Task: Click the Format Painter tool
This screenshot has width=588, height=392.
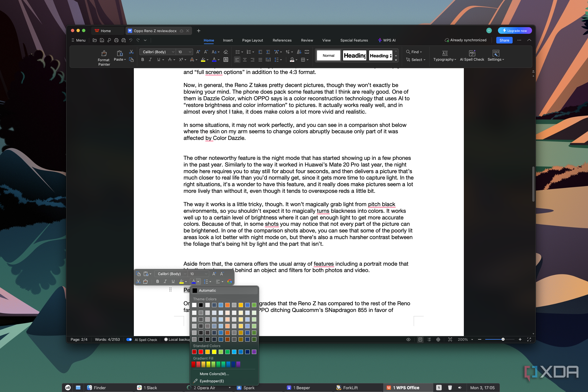Action: 104,58
